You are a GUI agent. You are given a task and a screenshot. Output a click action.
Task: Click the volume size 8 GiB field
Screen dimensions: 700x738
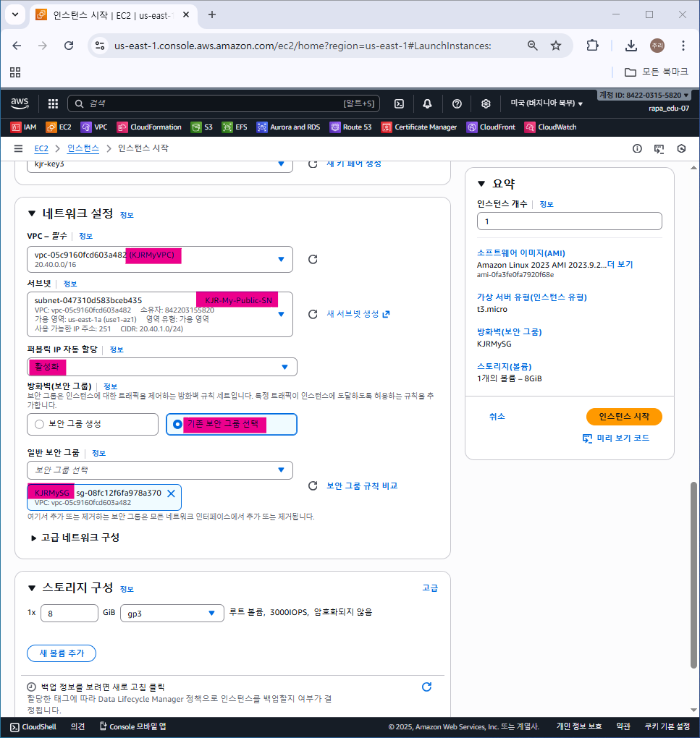[69, 614]
